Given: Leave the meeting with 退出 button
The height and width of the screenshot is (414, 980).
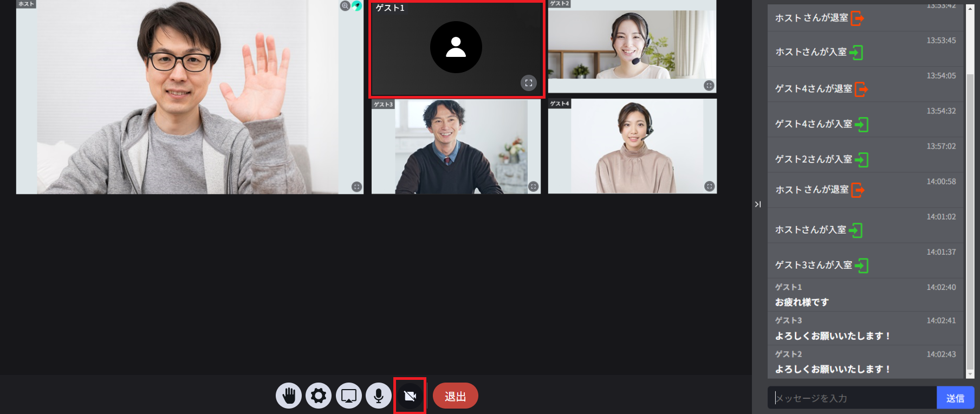Looking at the screenshot, I should (456, 396).
